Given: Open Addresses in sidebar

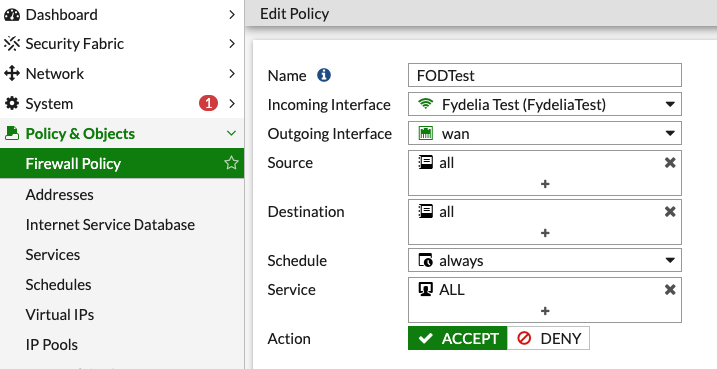Looking at the screenshot, I should [59, 194].
